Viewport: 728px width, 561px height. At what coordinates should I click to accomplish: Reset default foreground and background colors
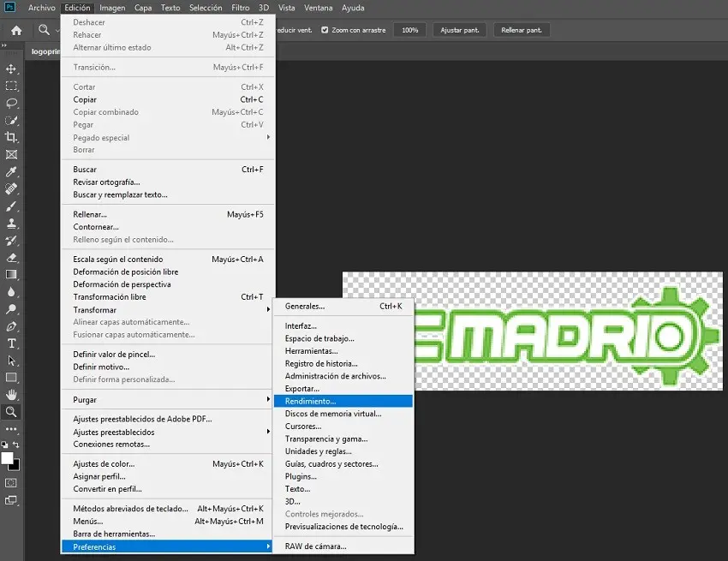[4, 445]
